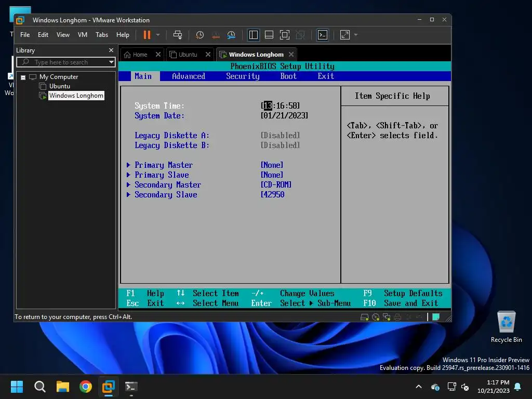Select the BIOS Boot menu
The height and width of the screenshot is (399, 532).
(x=288, y=76)
